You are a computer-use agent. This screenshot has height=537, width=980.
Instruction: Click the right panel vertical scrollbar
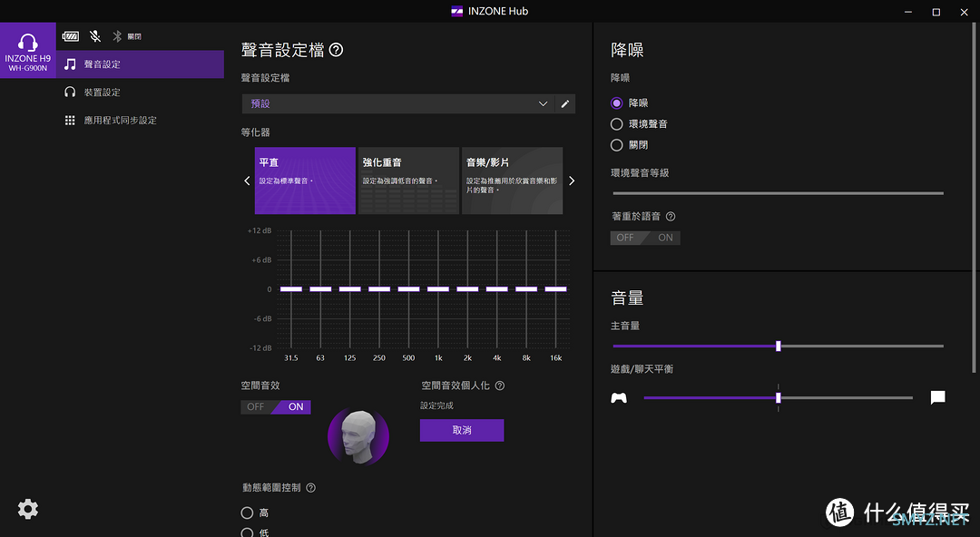click(975, 198)
